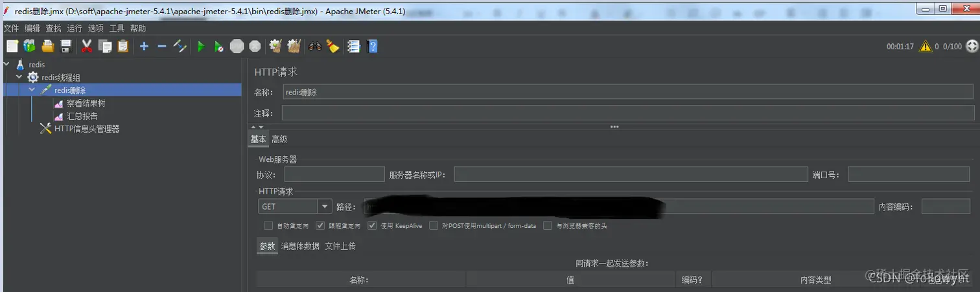
Task: Switch to the 消息体数据 tab
Action: click(300, 246)
